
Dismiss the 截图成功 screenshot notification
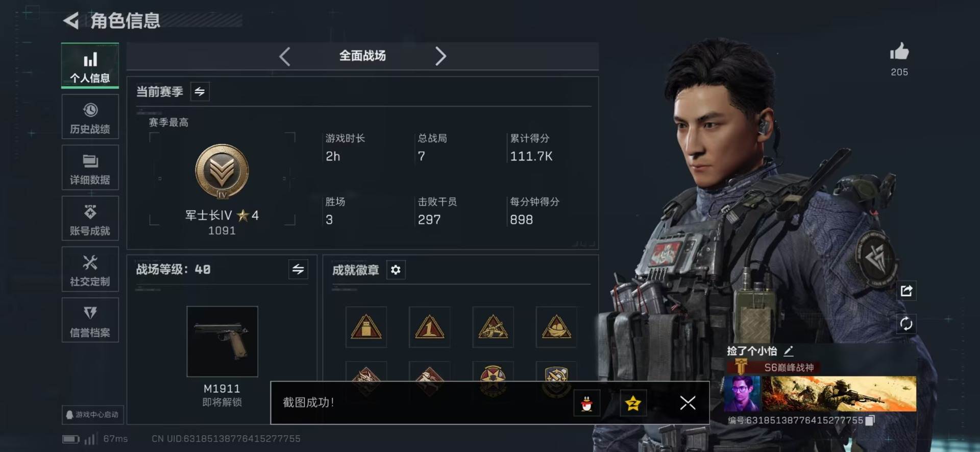click(x=688, y=403)
